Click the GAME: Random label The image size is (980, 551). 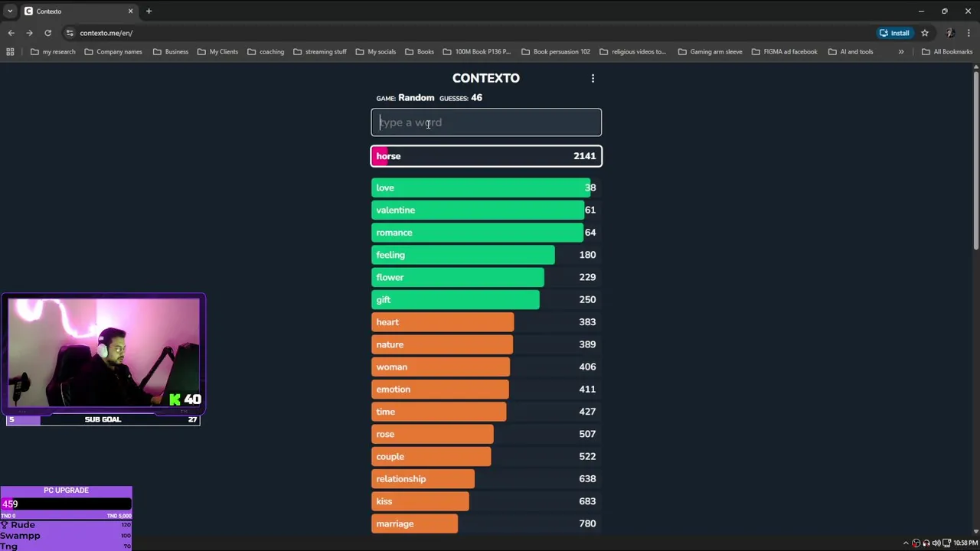point(405,98)
